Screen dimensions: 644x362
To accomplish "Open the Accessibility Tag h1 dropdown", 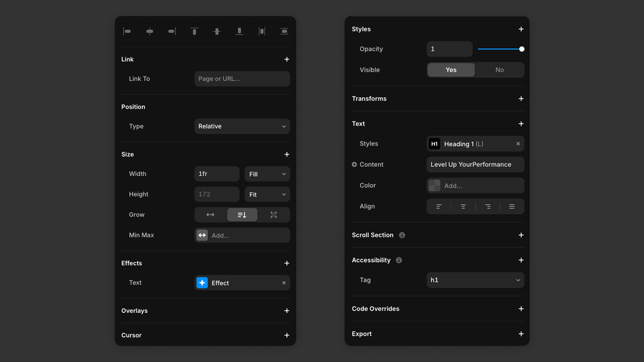I will (475, 280).
